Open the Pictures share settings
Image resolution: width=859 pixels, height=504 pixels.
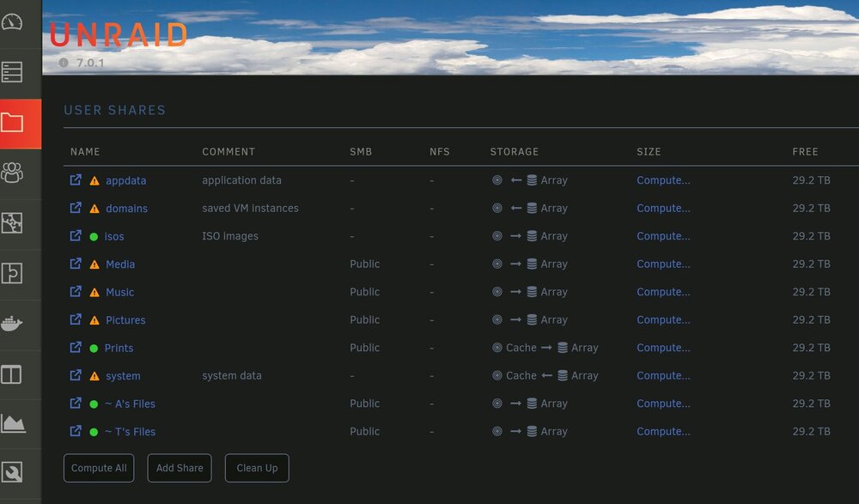(125, 320)
